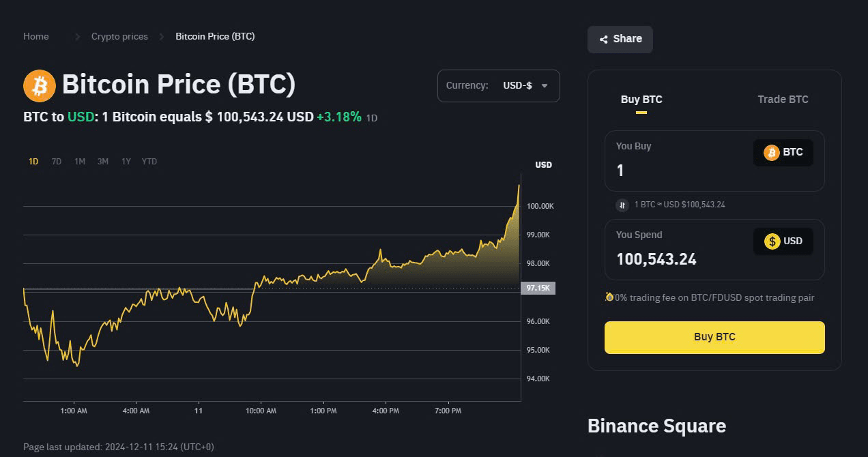Click the share icon in Share button

click(604, 40)
